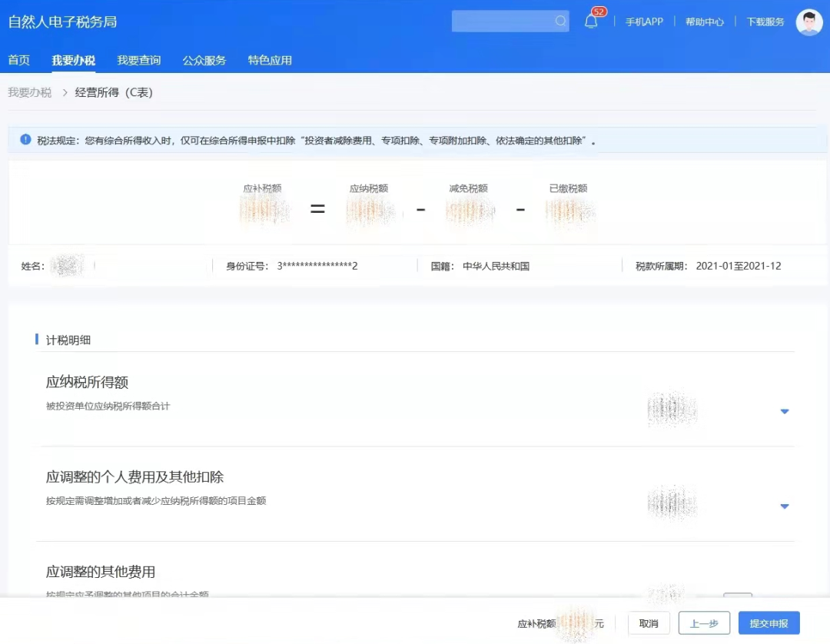Open the 公众服务 menu
This screenshot has width=830, height=644.
click(204, 60)
